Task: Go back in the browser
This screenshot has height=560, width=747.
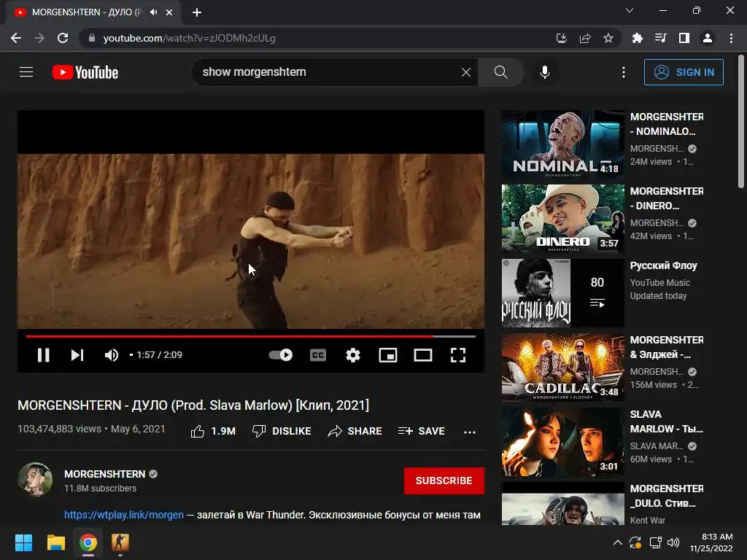Action: (16, 38)
